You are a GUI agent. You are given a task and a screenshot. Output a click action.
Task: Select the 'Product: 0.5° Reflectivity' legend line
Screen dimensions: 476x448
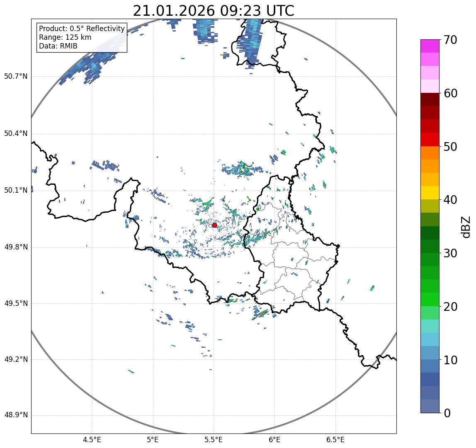coord(82,29)
